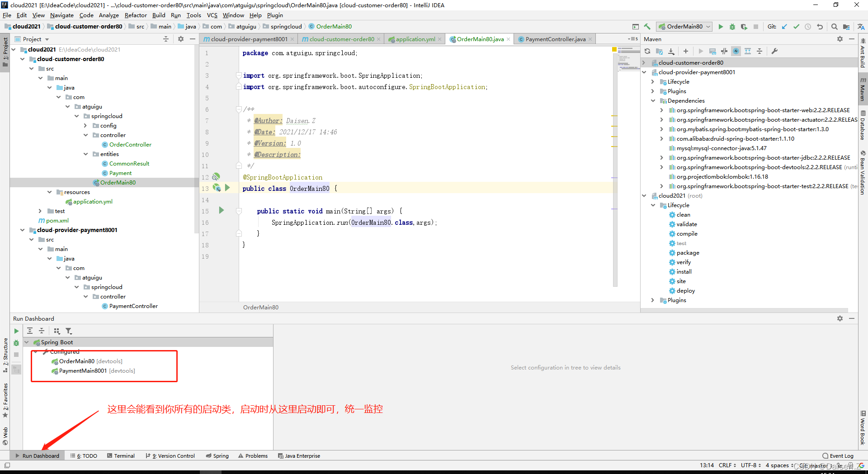Open Search Everywhere magnifier icon
Screen dimensions: 868x474
tap(835, 27)
